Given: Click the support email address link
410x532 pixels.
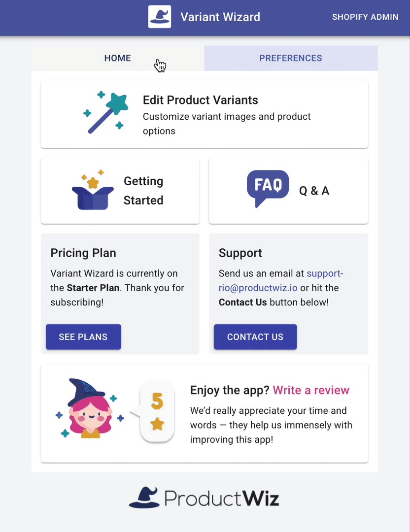Looking at the screenshot, I should point(281,281).
